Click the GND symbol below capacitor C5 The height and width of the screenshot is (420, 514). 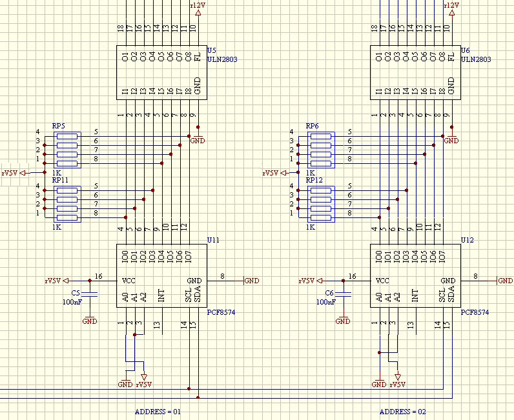[x=90, y=321]
